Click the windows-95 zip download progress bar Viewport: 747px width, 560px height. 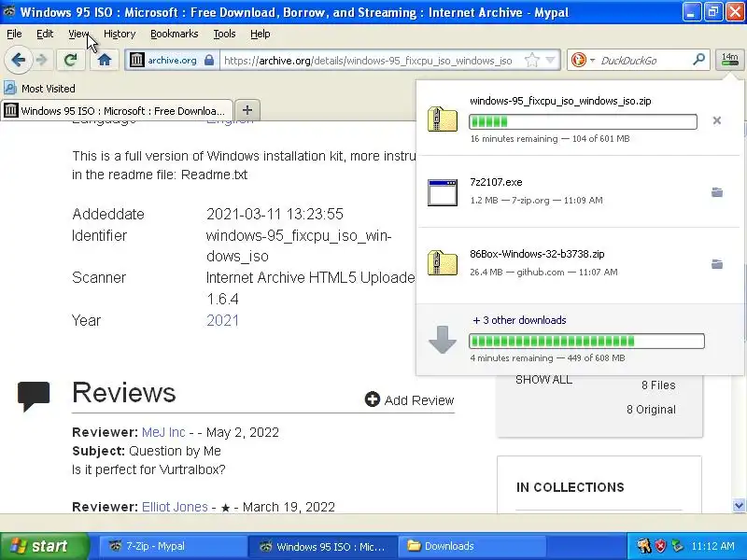point(583,121)
